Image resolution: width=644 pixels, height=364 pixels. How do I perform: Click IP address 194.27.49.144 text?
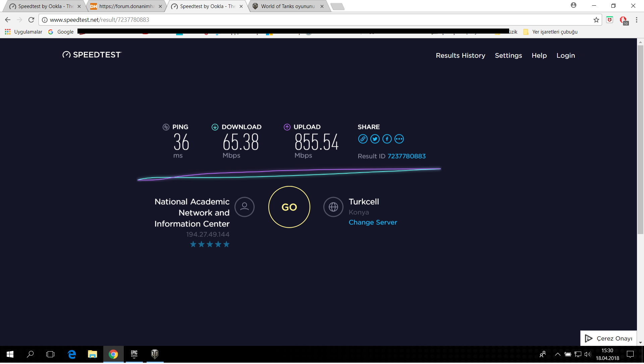pos(208,234)
